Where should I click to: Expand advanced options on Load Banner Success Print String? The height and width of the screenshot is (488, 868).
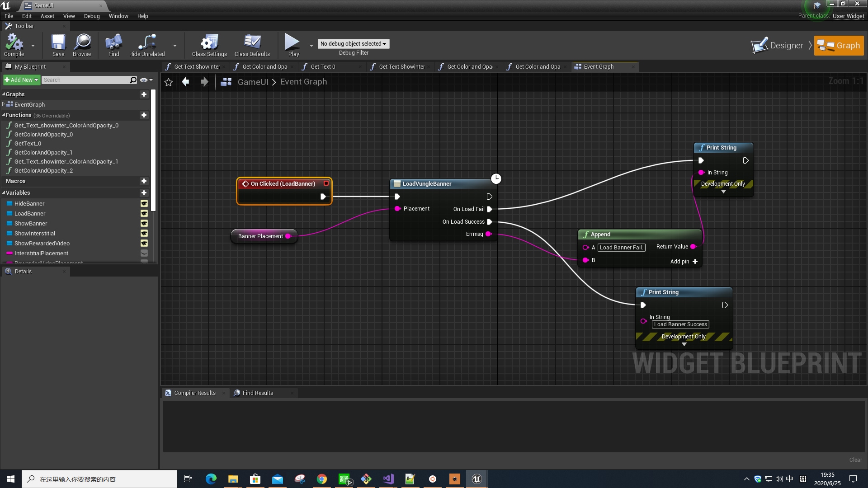point(684,344)
